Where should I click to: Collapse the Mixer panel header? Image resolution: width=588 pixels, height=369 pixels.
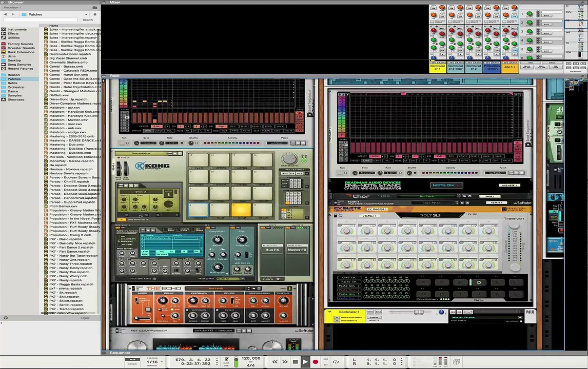[104, 2]
